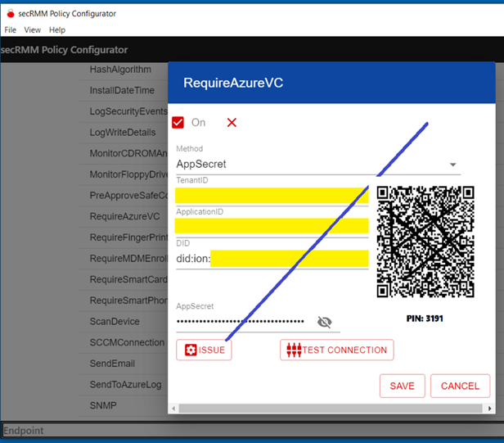Click the secRMM red lock app icon
The image size is (504, 443).
11,14
